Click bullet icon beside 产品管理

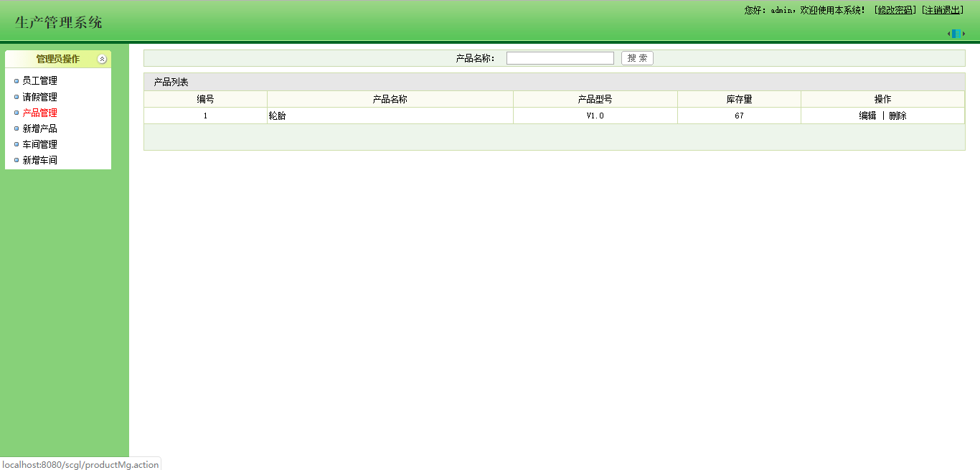click(17, 113)
